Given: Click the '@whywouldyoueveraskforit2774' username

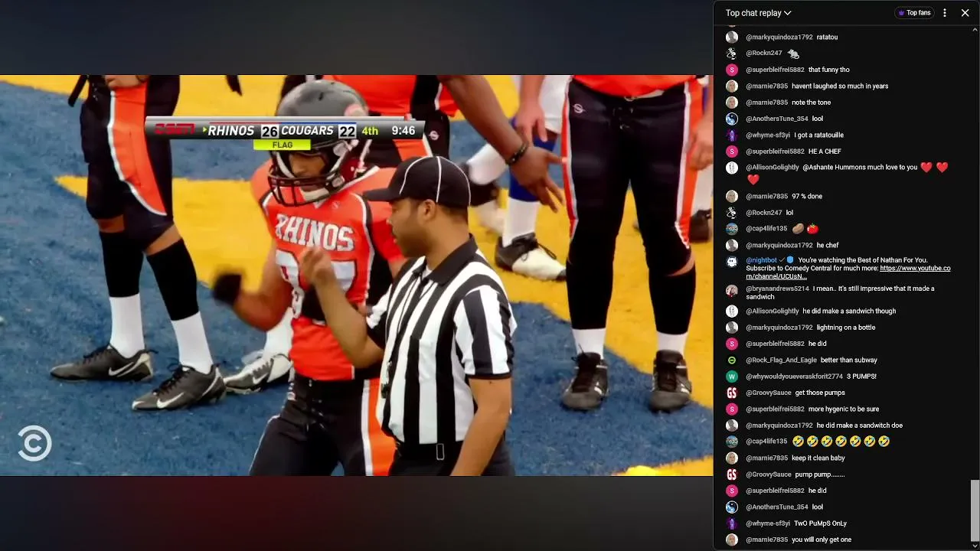Looking at the screenshot, I should point(794,377).
